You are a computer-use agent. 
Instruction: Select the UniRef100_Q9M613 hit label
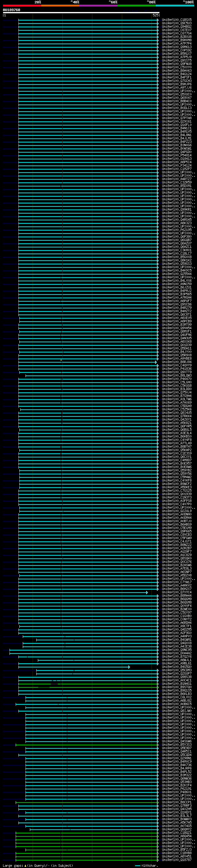coord(176,47)
